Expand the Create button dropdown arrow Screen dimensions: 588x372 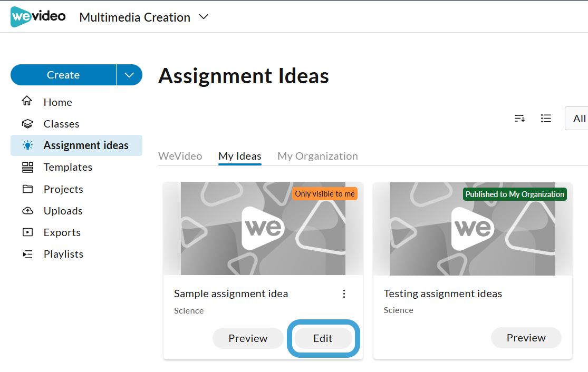click(129, 75)
